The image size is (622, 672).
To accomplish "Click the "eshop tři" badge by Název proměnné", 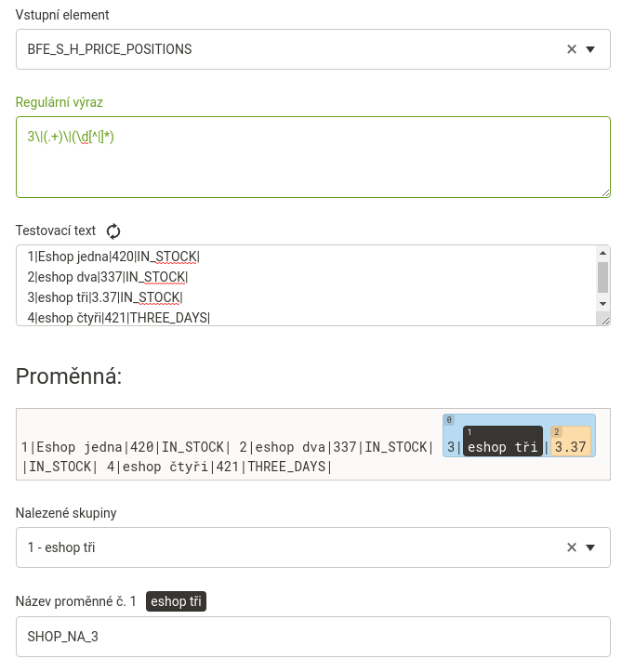I will point(176,601).
